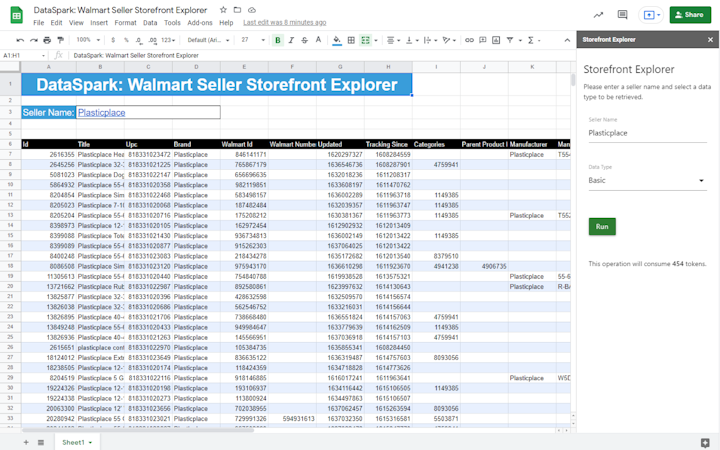Open vertical align options
This screenshot has height=450, width=720.
[x=411, y=40]
